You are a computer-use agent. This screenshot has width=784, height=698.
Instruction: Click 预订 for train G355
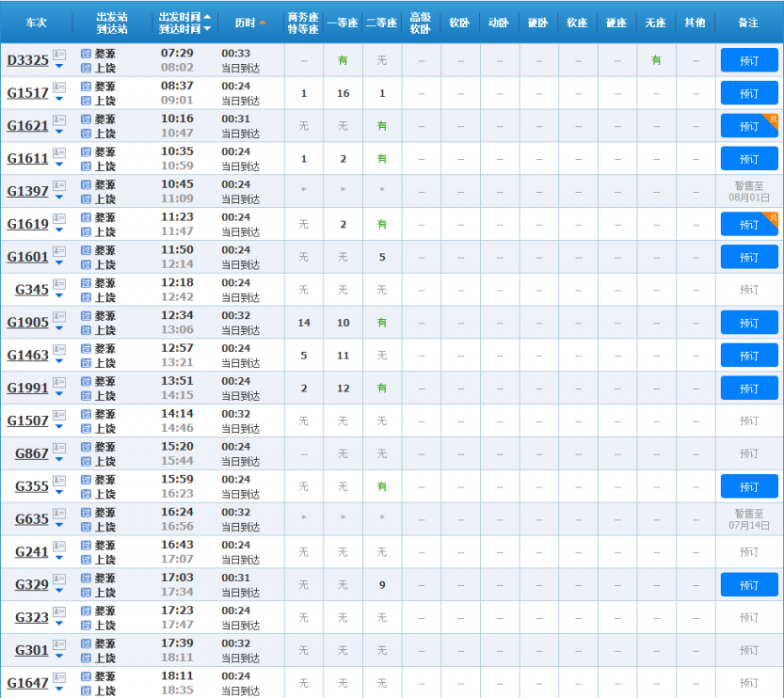coord(749,486)
